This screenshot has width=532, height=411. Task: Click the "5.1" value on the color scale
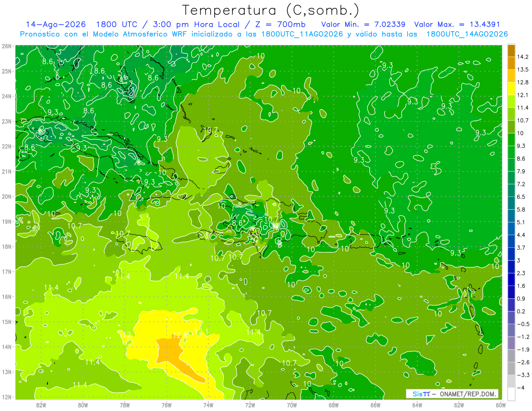click(521, 222)
